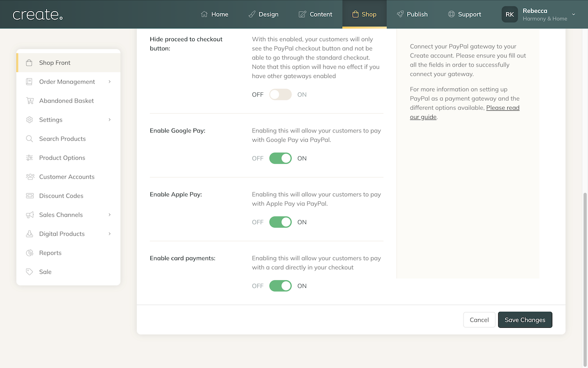
Task: Click the Save Changes button
Action: (525, 320)
